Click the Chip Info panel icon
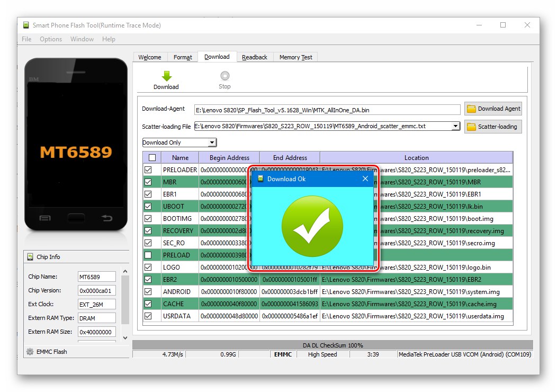 coord(29,257)
